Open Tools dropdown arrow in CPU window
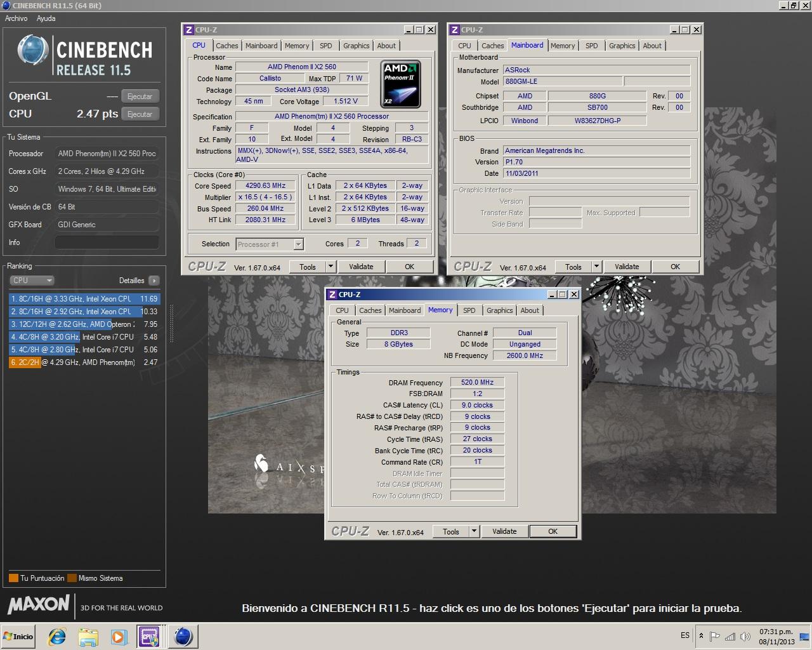This screenshot has height=650, width=812. point(331,267)
